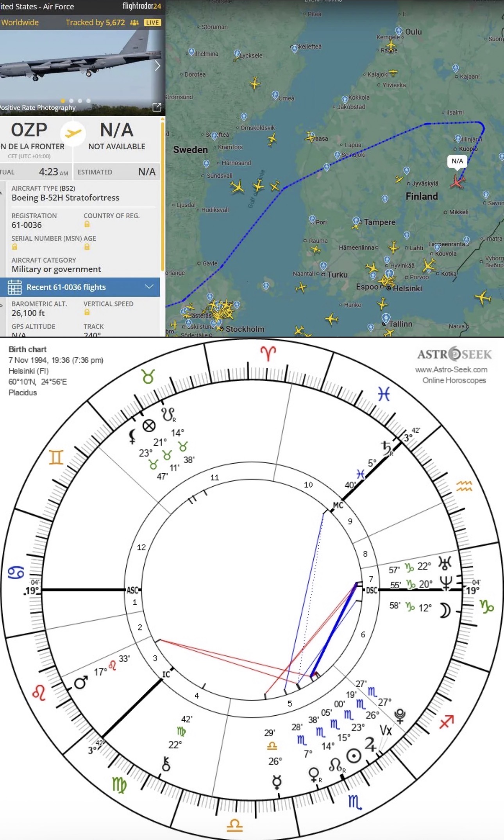Click the Stockholm city label

pyautogui.click(x=245, y=329)
